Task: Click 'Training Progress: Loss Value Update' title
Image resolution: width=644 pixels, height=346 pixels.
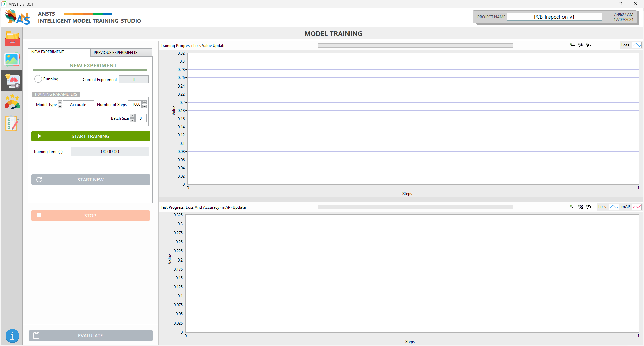Action: point(193,46)
